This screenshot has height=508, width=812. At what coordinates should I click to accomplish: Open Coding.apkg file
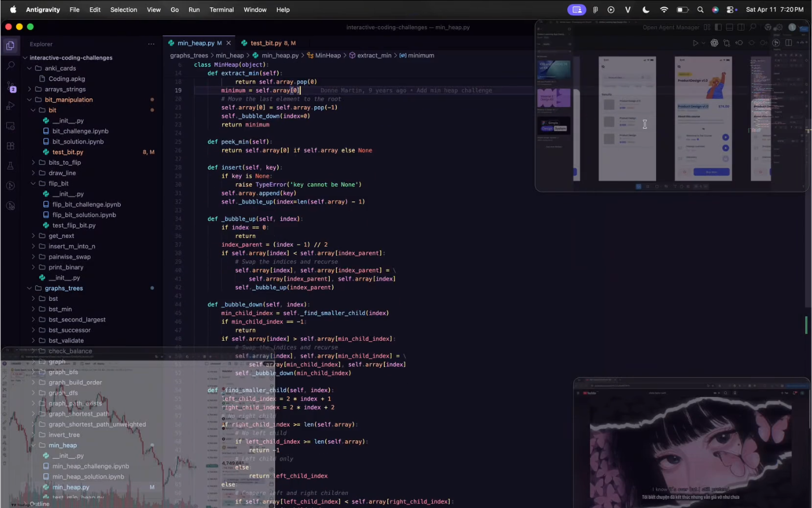pos(67,79)
